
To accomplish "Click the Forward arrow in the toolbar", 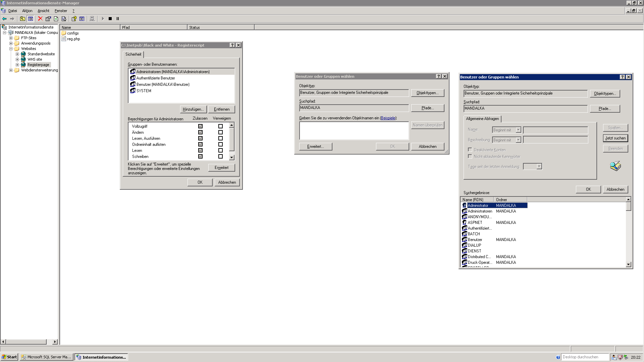I will click(12, 19).
